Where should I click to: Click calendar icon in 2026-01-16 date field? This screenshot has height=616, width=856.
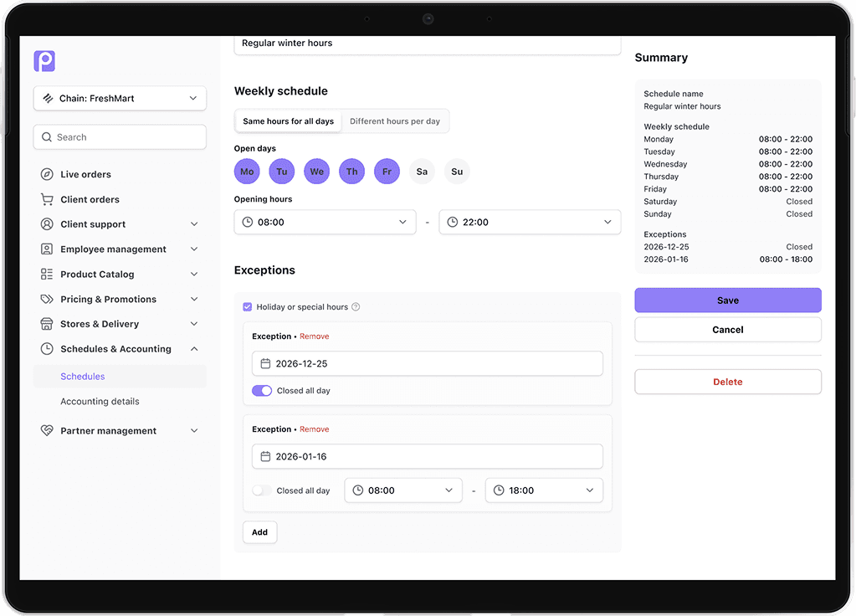point(265,456)
